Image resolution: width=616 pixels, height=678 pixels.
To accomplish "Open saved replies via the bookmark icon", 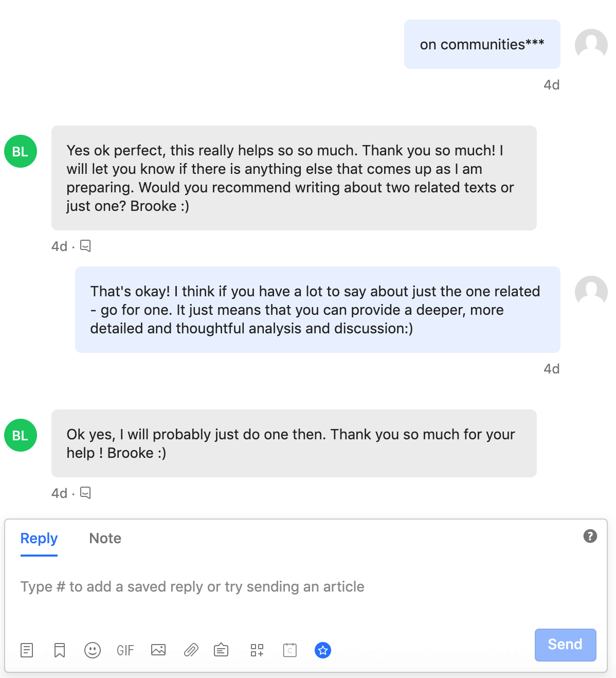I will pos(60,650).
